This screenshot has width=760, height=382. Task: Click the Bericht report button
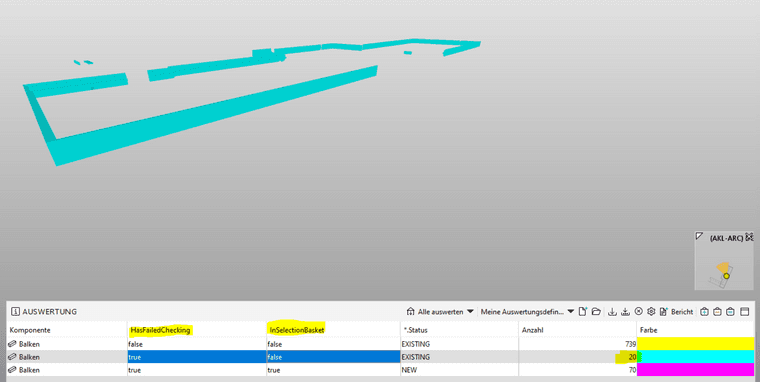point(676,312)
